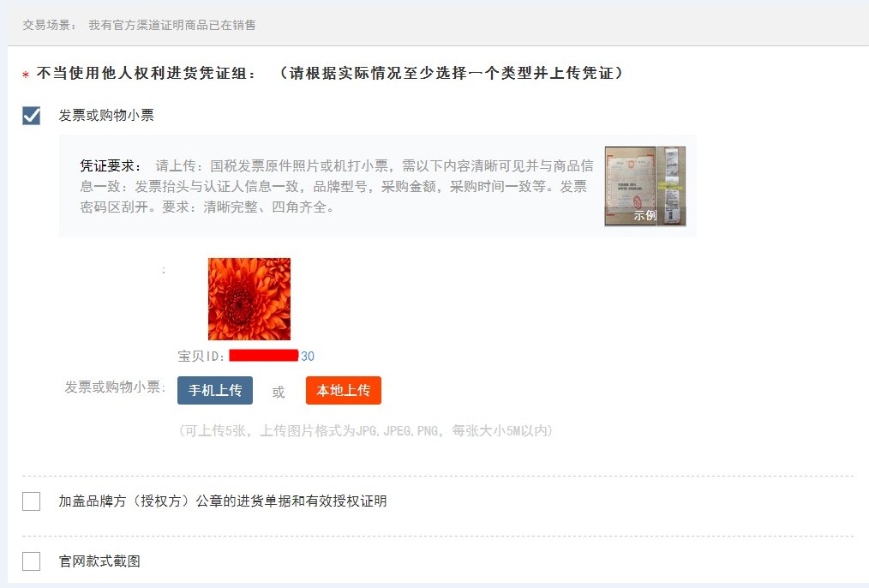View the sample shopping receipt image
Image resolution: width=869 pixels, height=588 pixels.
pos(671,186)
